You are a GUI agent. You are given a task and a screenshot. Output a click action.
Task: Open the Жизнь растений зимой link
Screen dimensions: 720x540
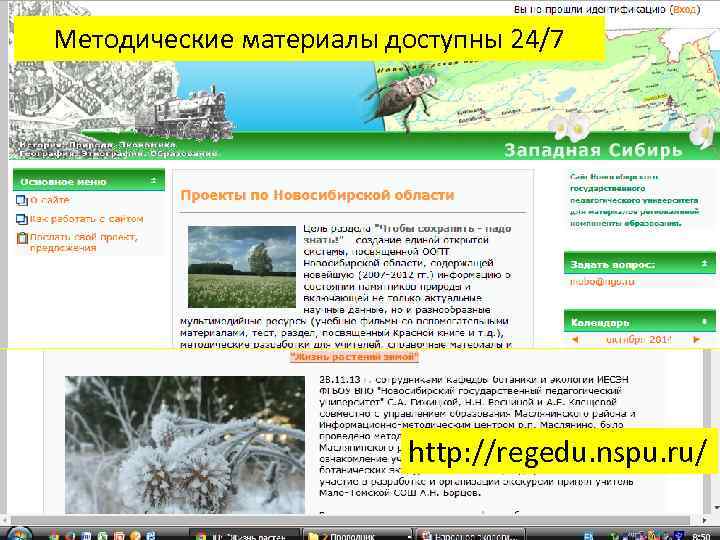pos(354,357)
